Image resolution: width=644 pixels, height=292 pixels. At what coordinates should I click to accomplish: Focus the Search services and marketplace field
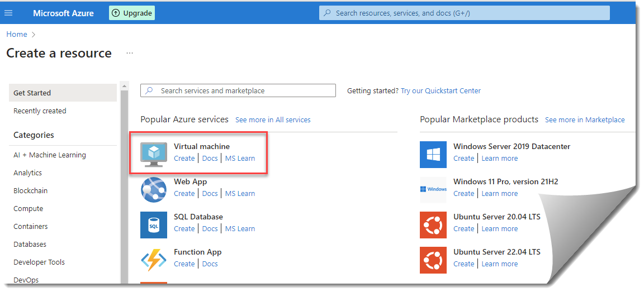(238, 90)
